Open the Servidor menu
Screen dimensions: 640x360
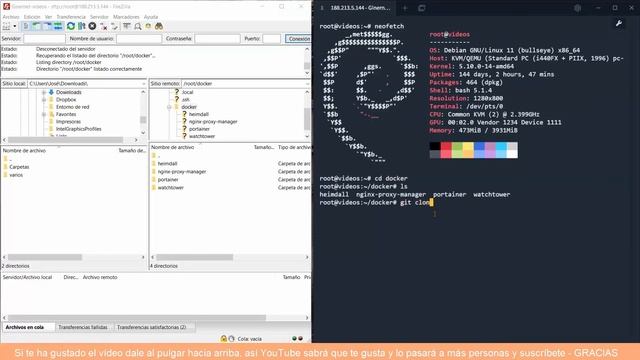click(x=99, y=17)
